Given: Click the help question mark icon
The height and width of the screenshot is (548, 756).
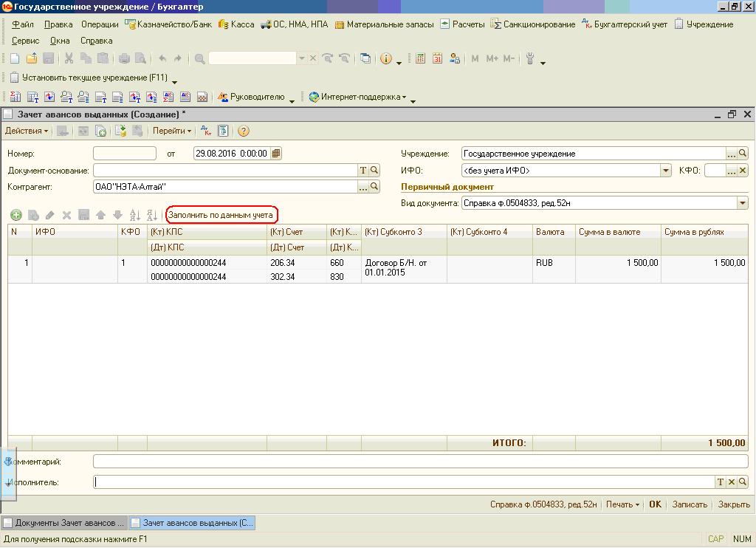Looking at the screenshot, I should tap(243, 131).
